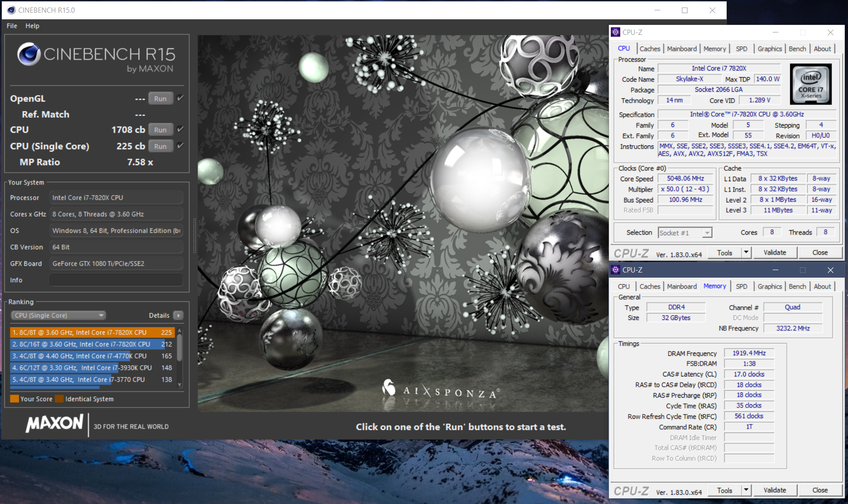Maximize the Cinebench window
The width and height of the screenshot is (848, 504).
pos(685,10)
